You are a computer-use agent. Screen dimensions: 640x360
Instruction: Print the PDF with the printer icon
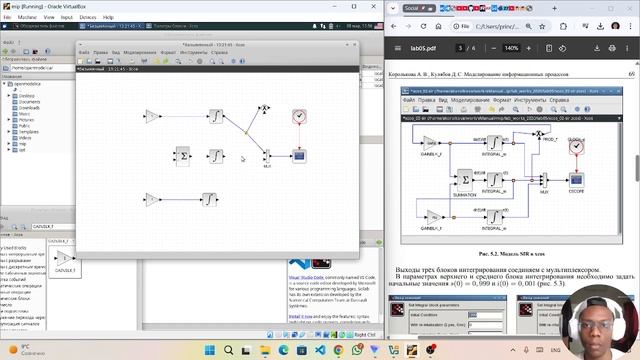pyautogui.click(x=612, y=48)
